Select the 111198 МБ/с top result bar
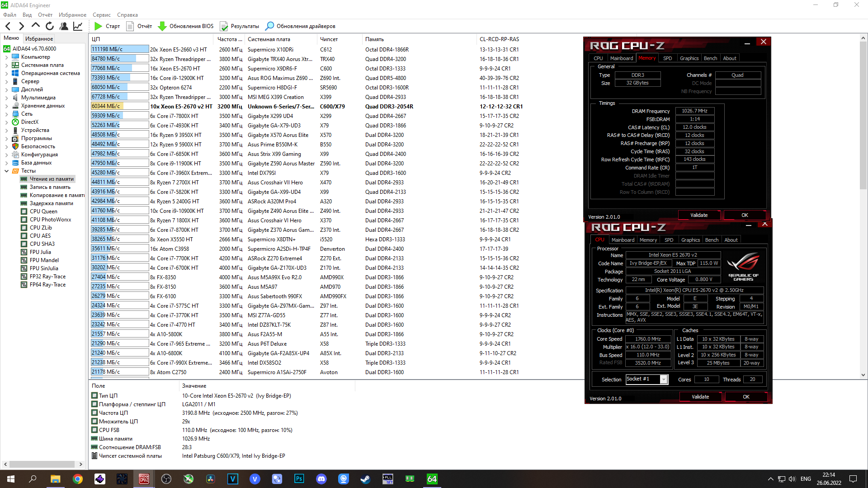The height and width of the screenshot is (488, 868). [120, 49]
